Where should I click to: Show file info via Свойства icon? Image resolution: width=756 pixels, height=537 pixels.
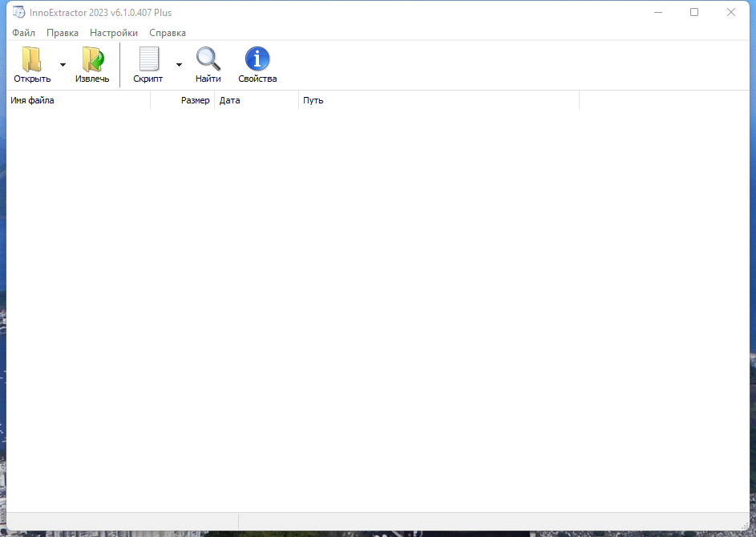point(257,60)
